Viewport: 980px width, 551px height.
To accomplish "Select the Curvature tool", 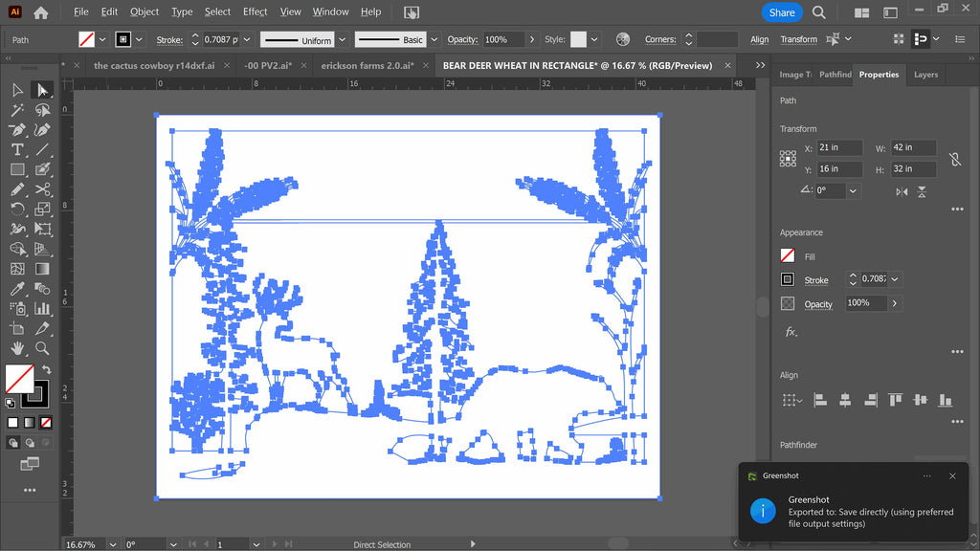I will (42, 130).
